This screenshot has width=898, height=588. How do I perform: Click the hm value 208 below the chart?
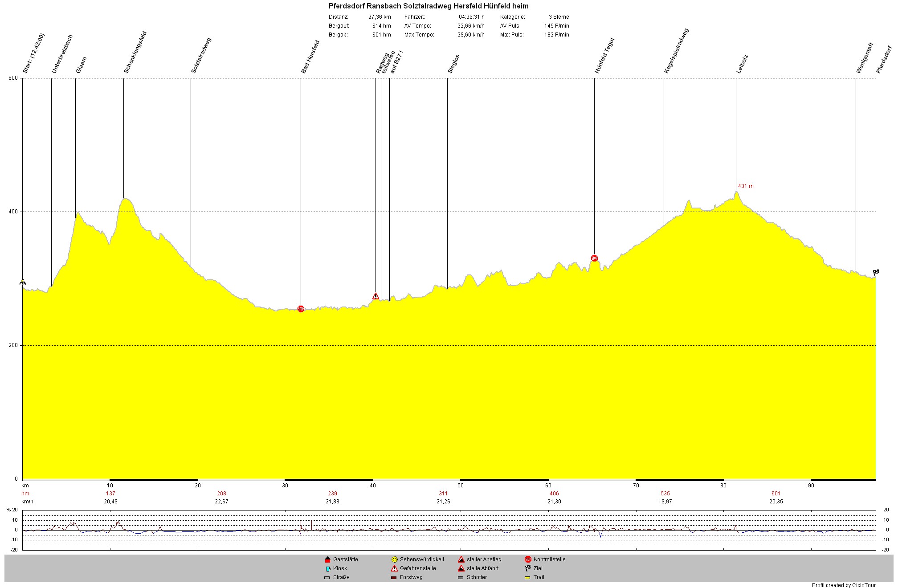[x=221, y=494]
